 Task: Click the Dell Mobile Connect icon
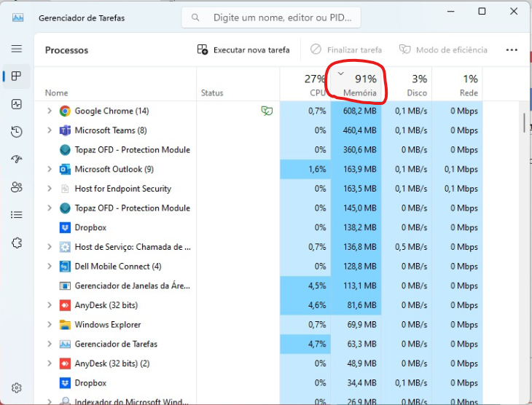tap(65, 267)
